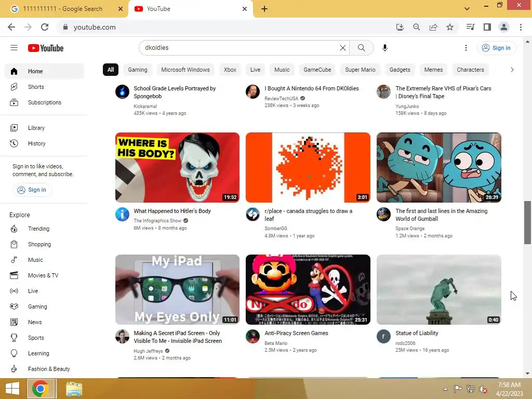Show more filter chips with right chevron
The height and width of the screenshot is (399, 532).
(512, 70)
